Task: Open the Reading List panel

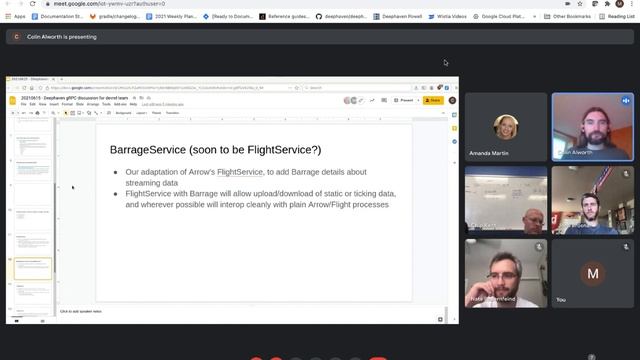Action: point(617,16)
